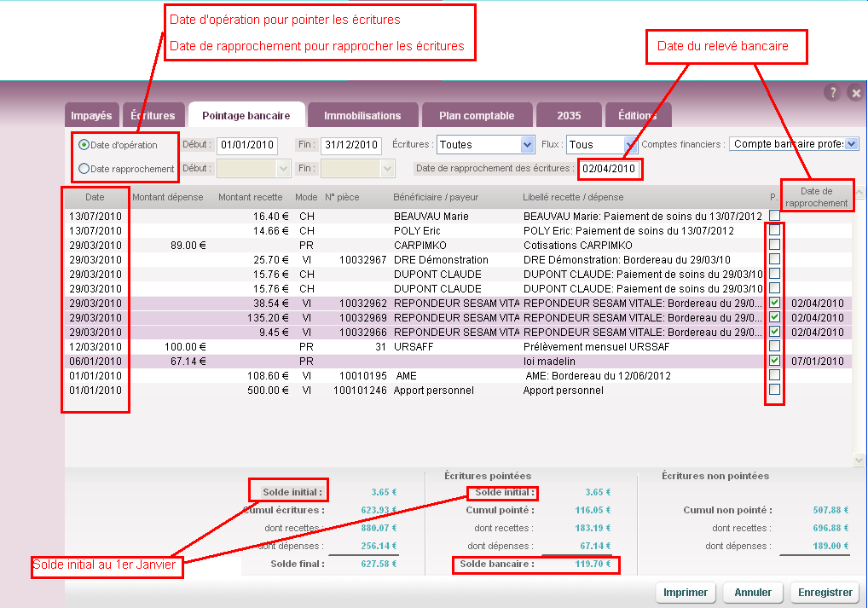Select the 'Date d'opération' radio button
Viewport: 868px width, 608px height.
(x=84, y=145)
